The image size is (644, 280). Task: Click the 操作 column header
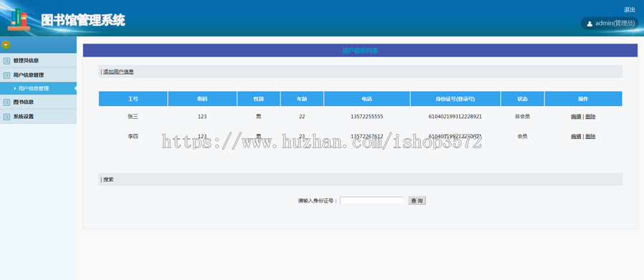pyautogui.click(x=583, y=99)
